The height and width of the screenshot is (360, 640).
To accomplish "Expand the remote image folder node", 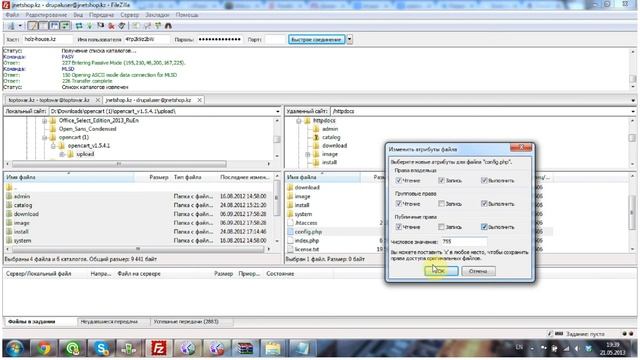I will pos(308,154).
